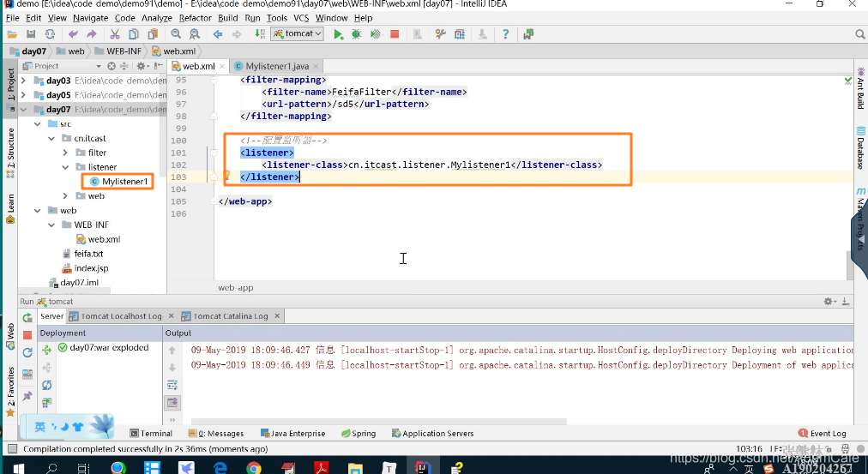Screen dimensions: 868x474
Task: Redo the edit via toolbar
Action: [x=92, y=34]
